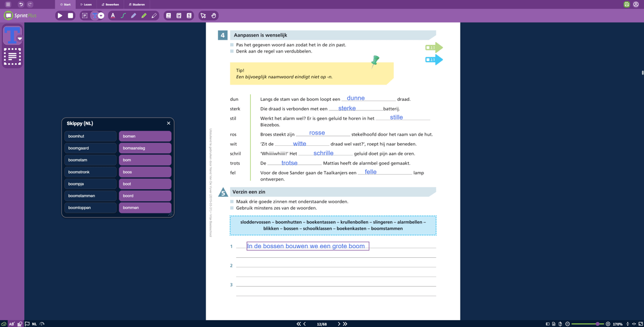Choose the text color tool
The height and width of the screenshot is (327, 644).
(x=113, y=16)
